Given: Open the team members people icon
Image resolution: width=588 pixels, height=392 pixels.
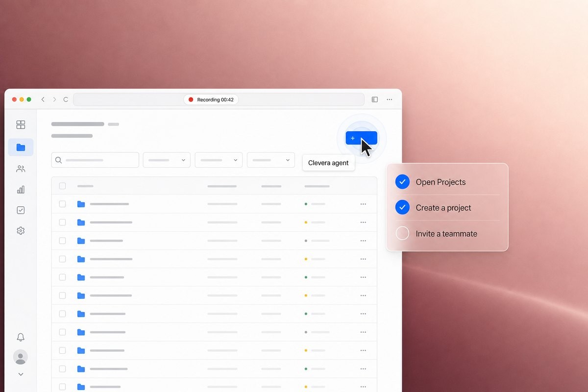Looking at the screenshot, I should [21, 169].
